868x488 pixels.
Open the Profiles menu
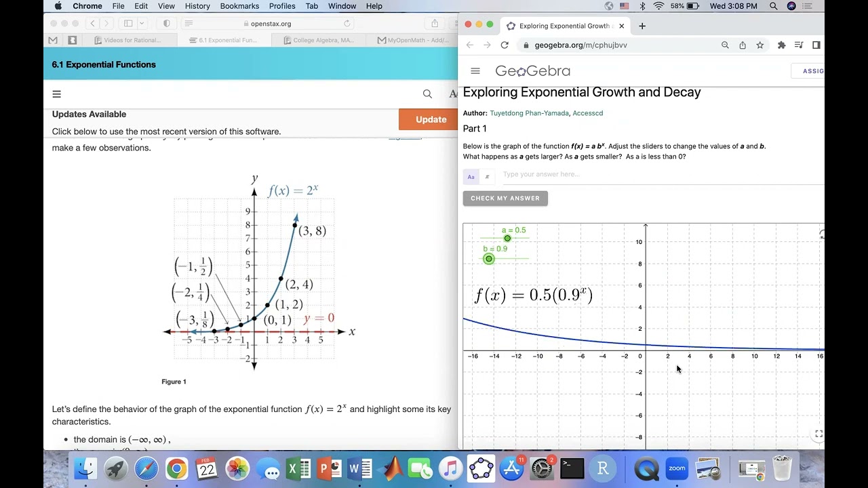[x=282, y=6]
